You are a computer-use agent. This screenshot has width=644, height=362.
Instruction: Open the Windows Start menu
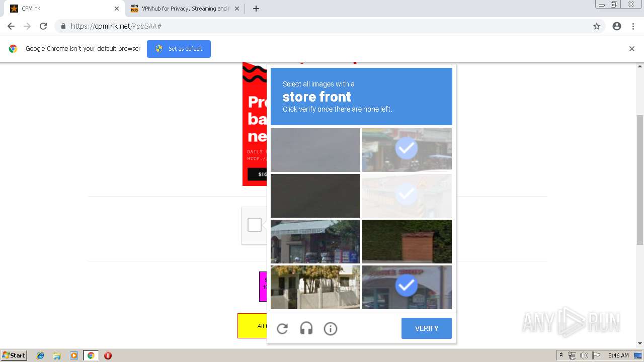[14, 355]
